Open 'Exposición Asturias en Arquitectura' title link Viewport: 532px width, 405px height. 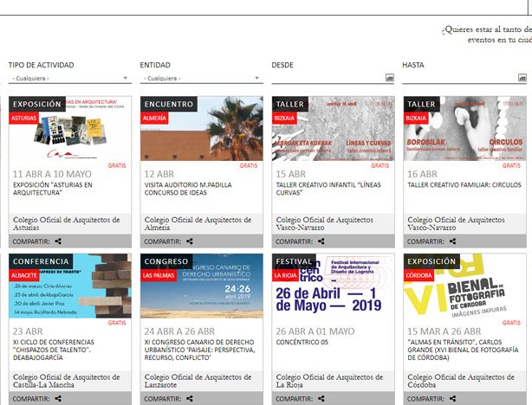point(52,189)
